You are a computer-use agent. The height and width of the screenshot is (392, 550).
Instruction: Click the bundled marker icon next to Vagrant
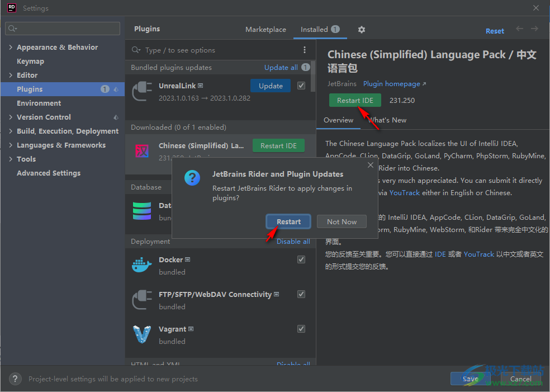191,329
